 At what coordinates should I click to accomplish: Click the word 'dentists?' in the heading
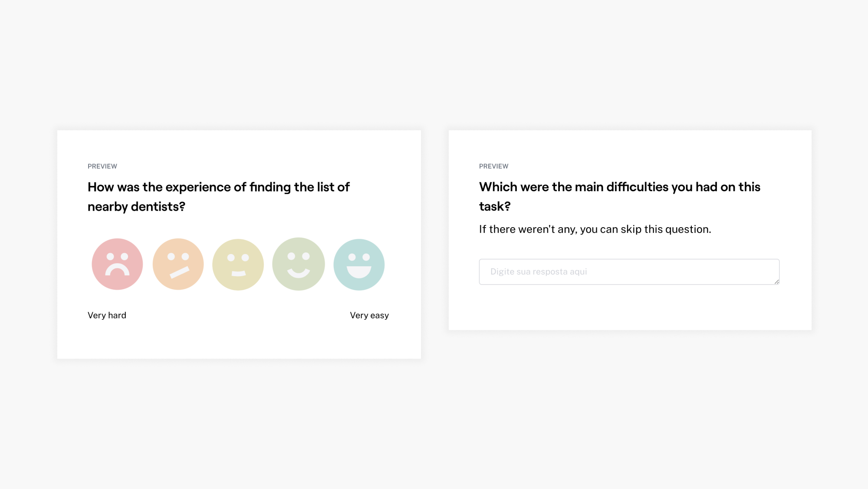tap(158, 207)
